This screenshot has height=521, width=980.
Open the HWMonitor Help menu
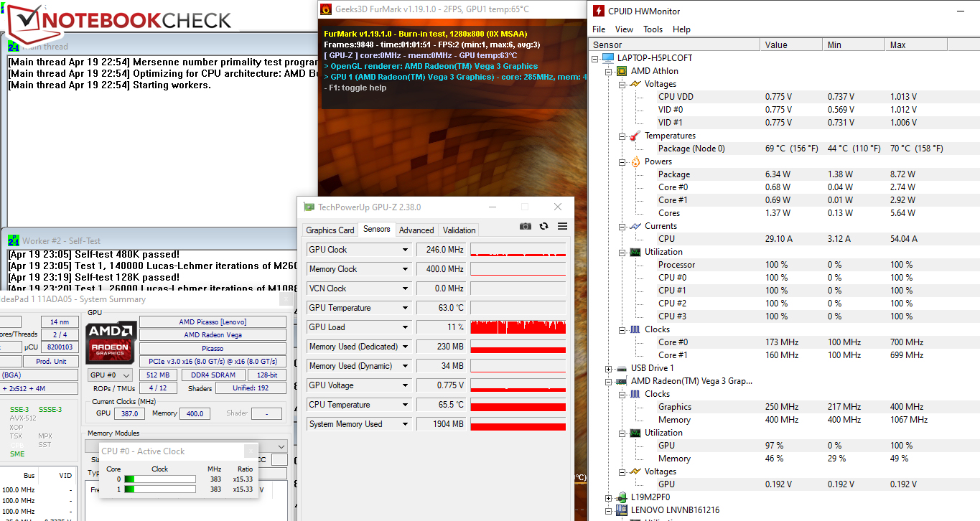click(681, 29)
